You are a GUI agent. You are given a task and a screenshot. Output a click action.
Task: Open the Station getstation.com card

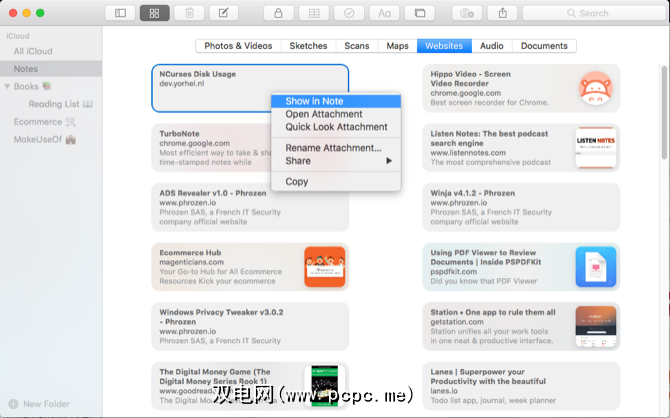[521, 326]
